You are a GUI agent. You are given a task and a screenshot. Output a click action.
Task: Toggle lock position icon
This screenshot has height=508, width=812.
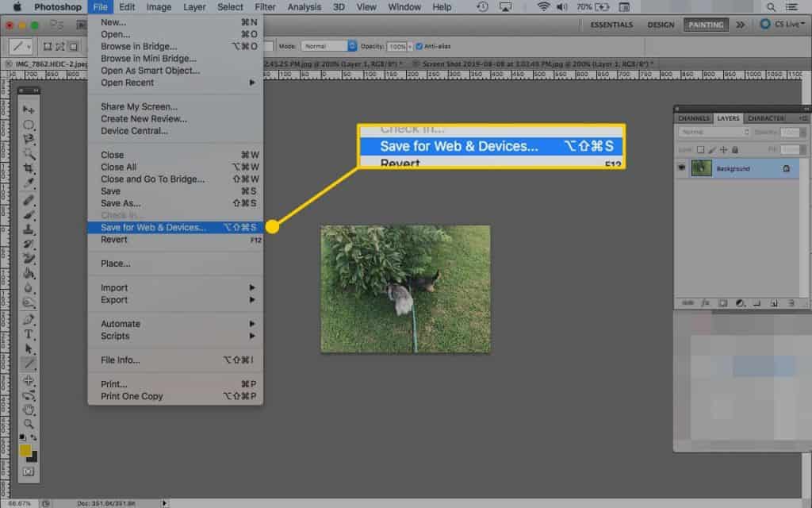tap(723, 150)
